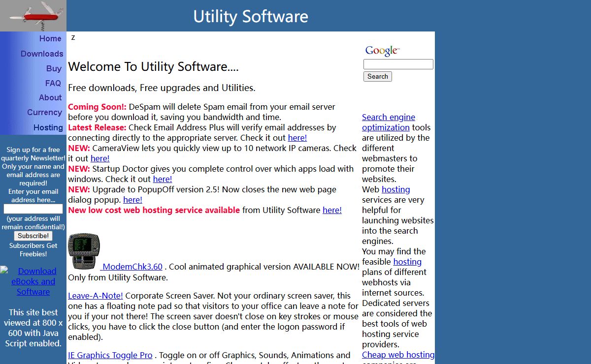Image resolution: width=591 pixels, height=364 pixels.
Task: Open the FAQ page
Action: [x=53, y=83]
